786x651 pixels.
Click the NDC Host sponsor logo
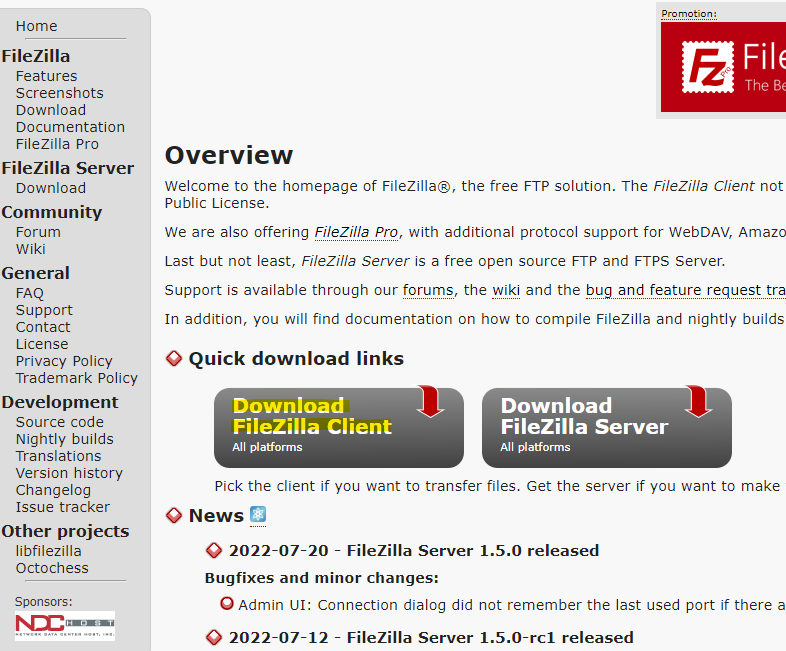pyautogui.click(x=65, y=625)
